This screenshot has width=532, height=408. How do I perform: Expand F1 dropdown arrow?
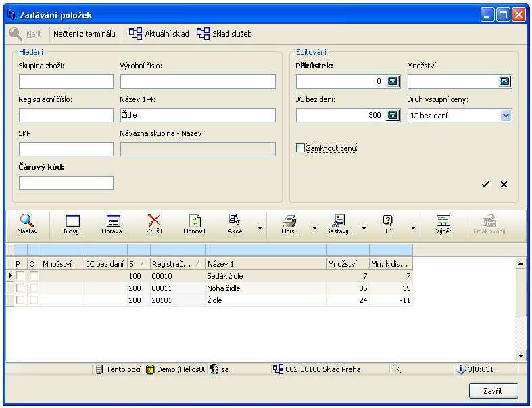(413, 228)
